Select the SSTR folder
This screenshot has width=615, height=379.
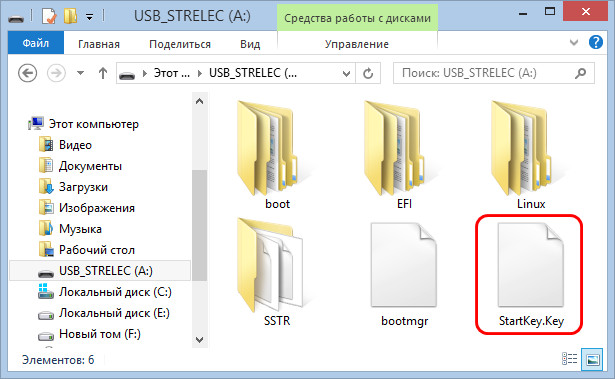coord(277,273)
